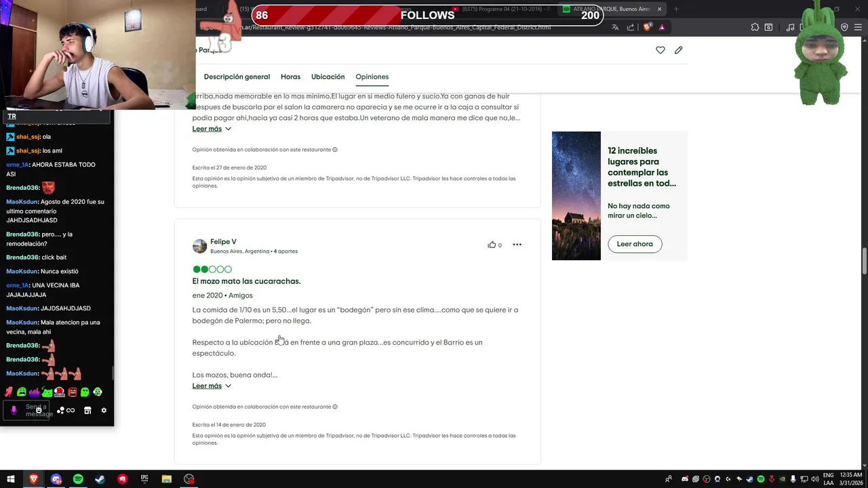Click the ENG LAA language indicator

[x=829, y=479]
